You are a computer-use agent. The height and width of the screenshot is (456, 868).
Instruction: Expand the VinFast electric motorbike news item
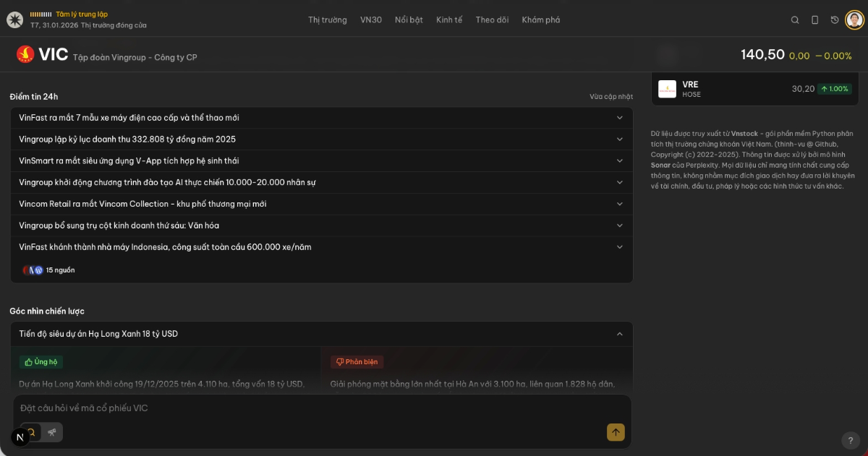620,117
